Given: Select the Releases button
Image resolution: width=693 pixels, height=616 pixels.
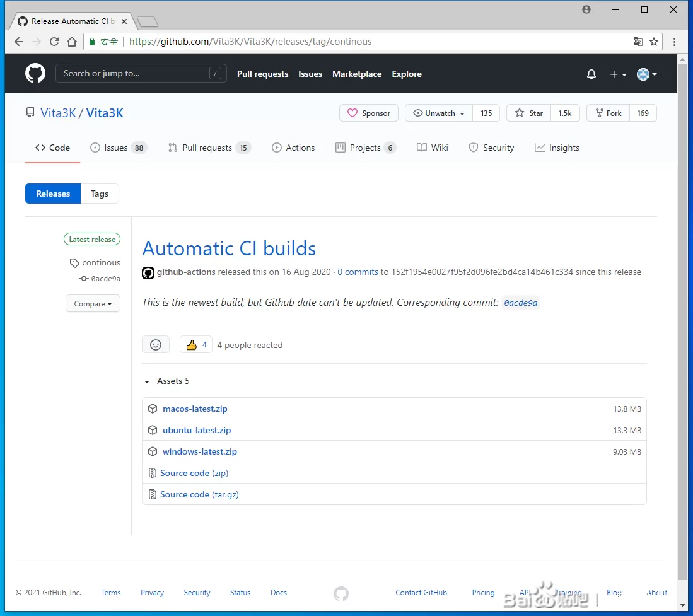Looking at the screenshot, I should 53,194.
